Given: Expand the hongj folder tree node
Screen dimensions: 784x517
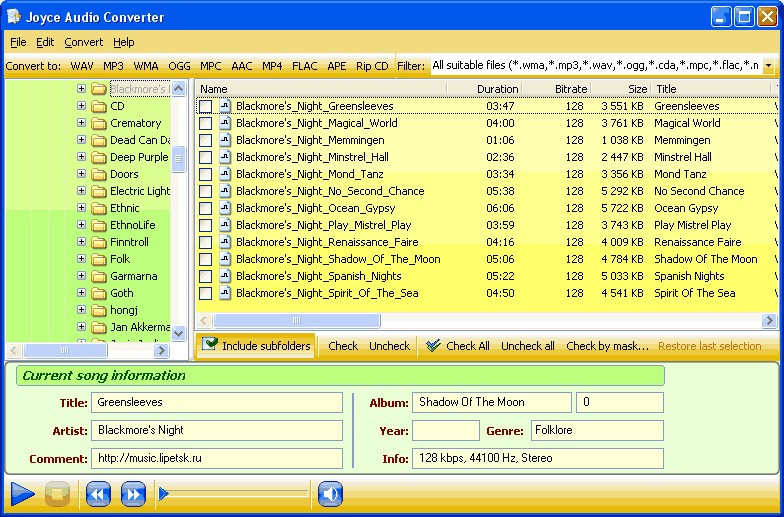Looking at the screenshot, I should click(81, 310).
